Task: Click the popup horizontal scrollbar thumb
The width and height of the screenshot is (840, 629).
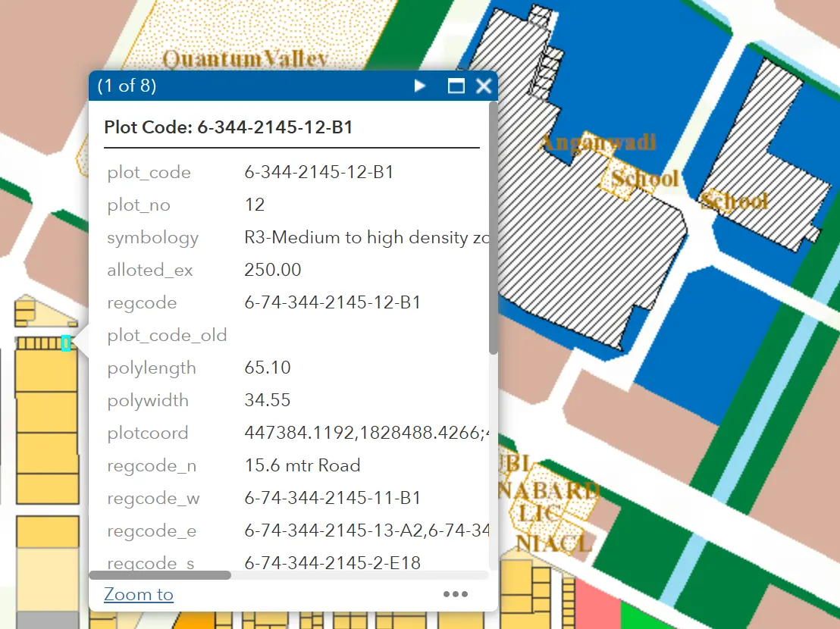Action: coord(160,575)
